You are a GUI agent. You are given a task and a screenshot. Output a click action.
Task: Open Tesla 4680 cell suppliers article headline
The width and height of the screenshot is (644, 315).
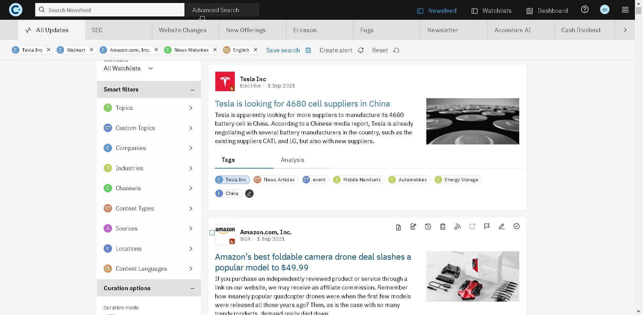(x=302, y=104)
